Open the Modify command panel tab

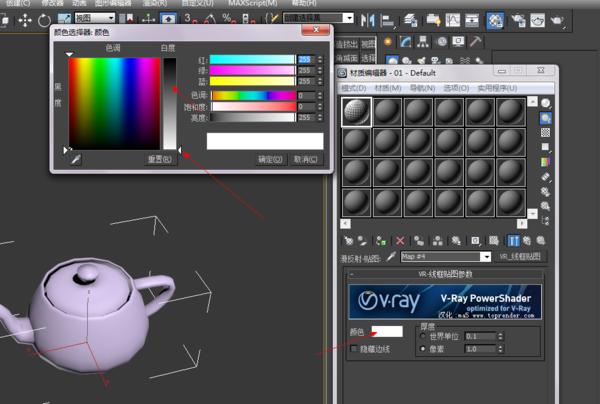[x=405, y=41]
